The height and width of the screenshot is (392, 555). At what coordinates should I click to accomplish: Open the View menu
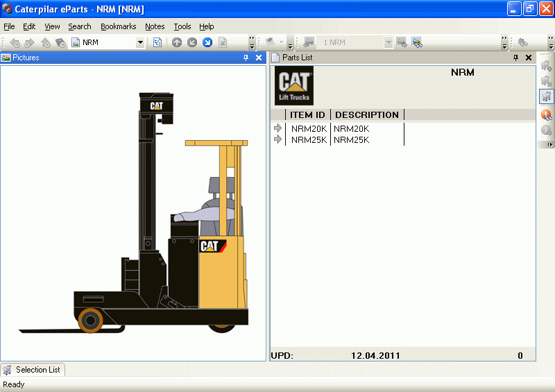click(x=52, y=26)
